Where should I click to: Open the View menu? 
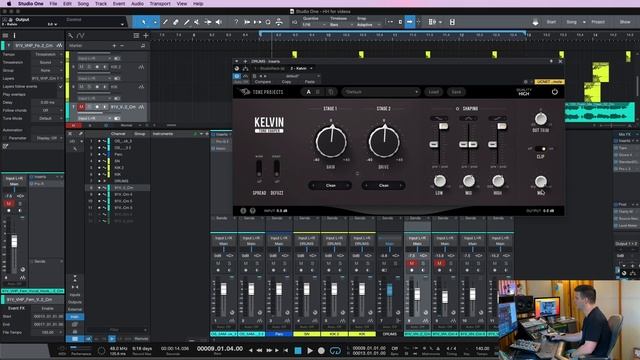(x=182, y=4)
